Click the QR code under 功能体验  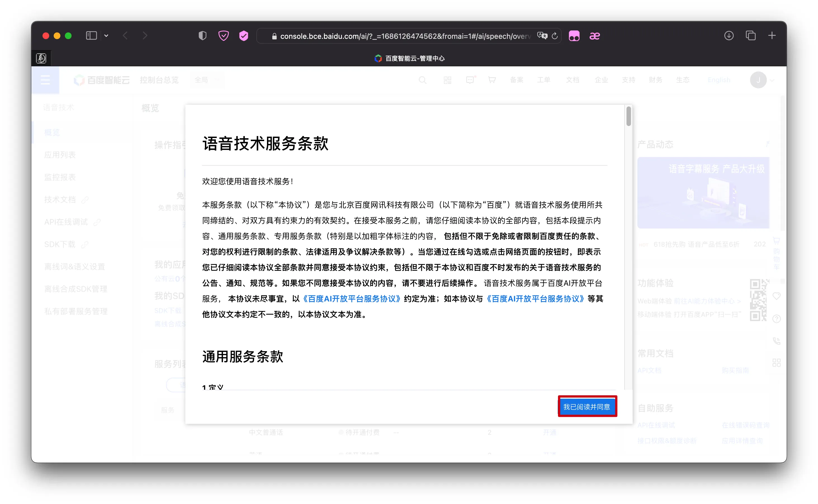758,300
